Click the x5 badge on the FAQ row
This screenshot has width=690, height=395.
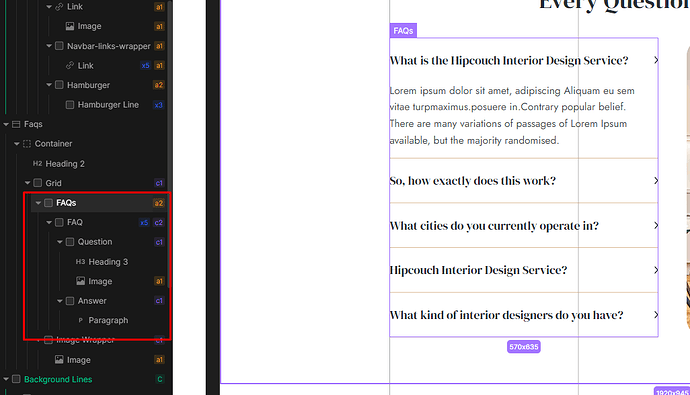click(x=144, y=223)
